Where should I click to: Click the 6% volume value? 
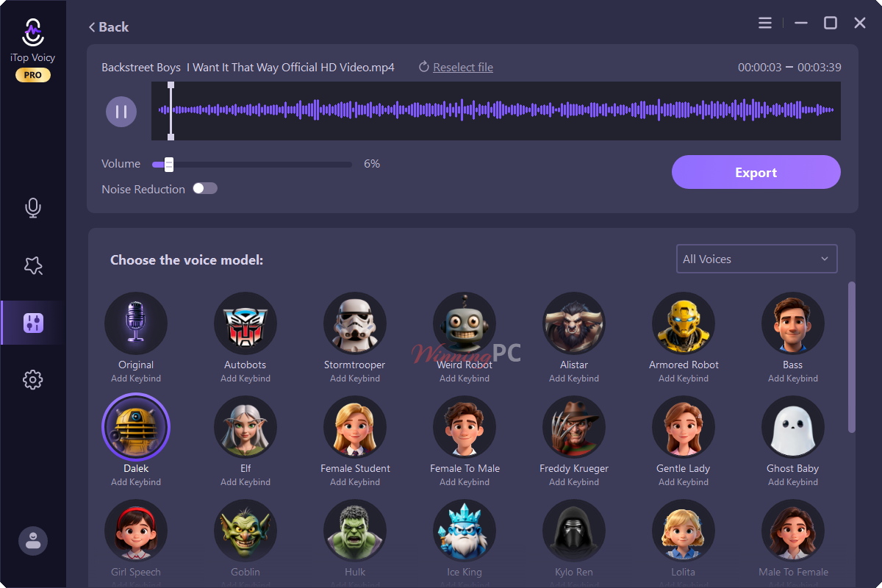click(372, 164)
